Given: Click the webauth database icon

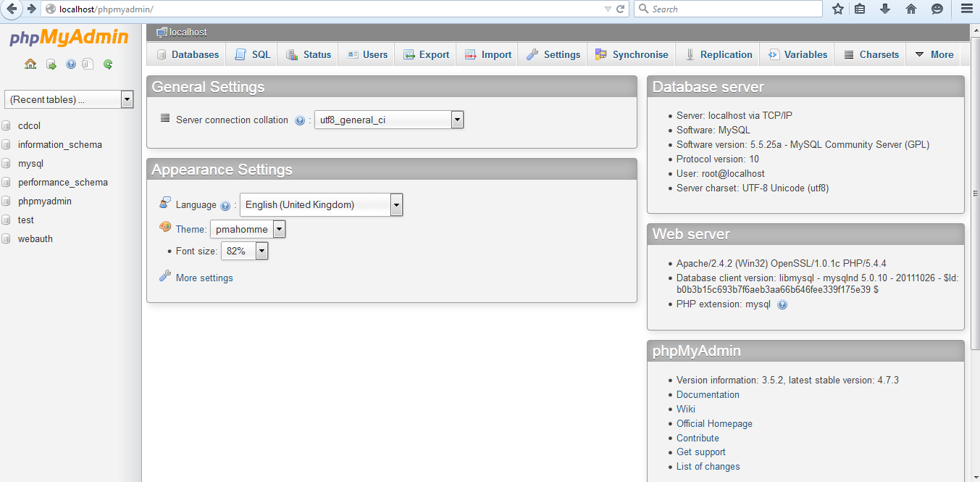Looking at the screenshot, I should click(7, 238).
